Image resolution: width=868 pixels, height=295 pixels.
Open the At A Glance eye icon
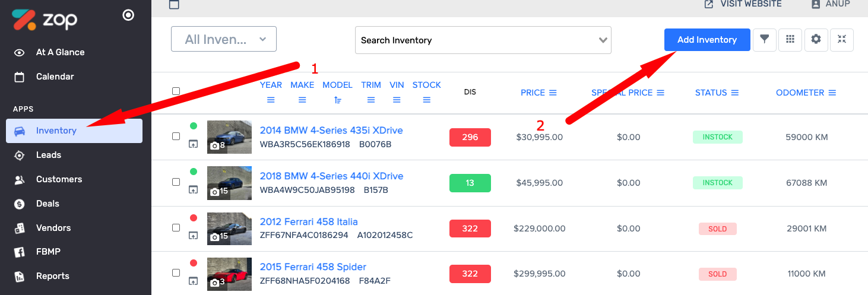[20, 52]
